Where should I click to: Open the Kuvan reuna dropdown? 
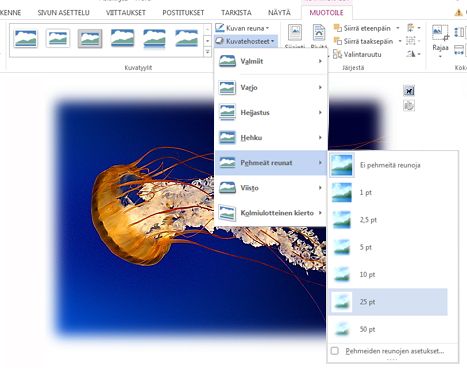[x=242, y=28]
